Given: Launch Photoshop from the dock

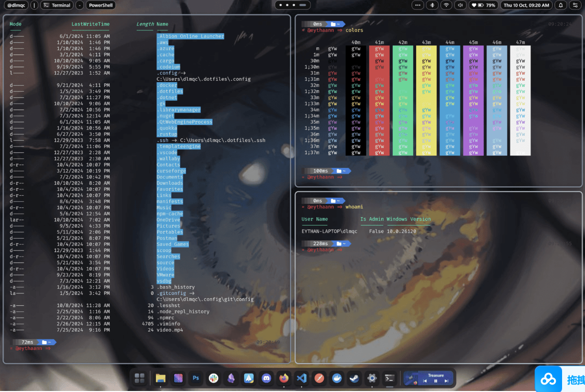Looking at the screenshot, I should point(195,378).
